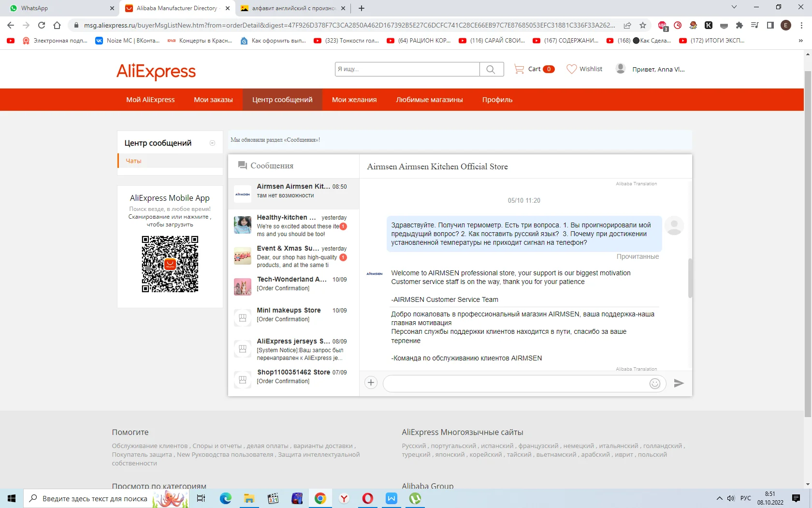The image size is (812, 508).
Task: Switch to the WhatsApp tab
Action: [x=59, y=8]
